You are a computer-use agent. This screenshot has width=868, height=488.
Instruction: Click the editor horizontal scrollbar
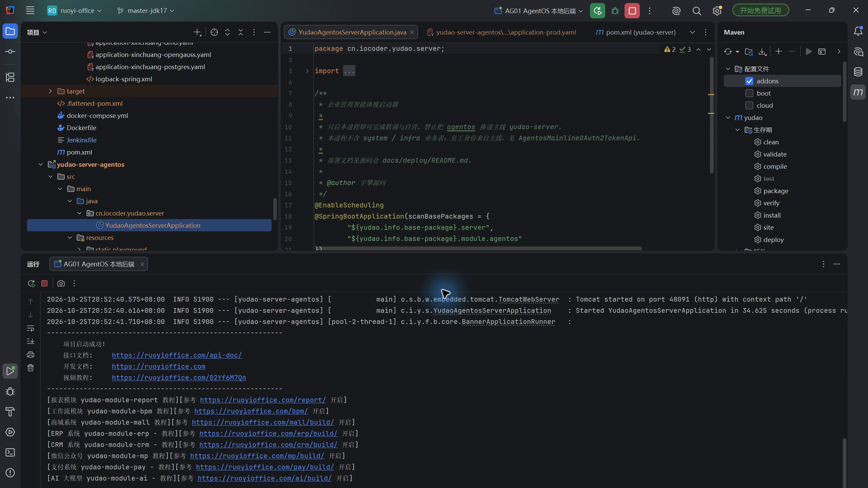[x=478, y=248]
